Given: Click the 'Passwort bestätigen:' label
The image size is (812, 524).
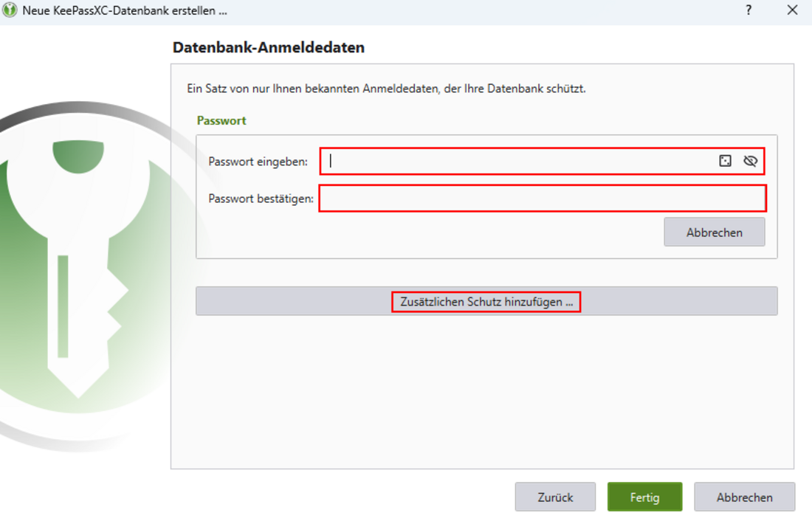Looking at the screenshot, I should (261, 199).
